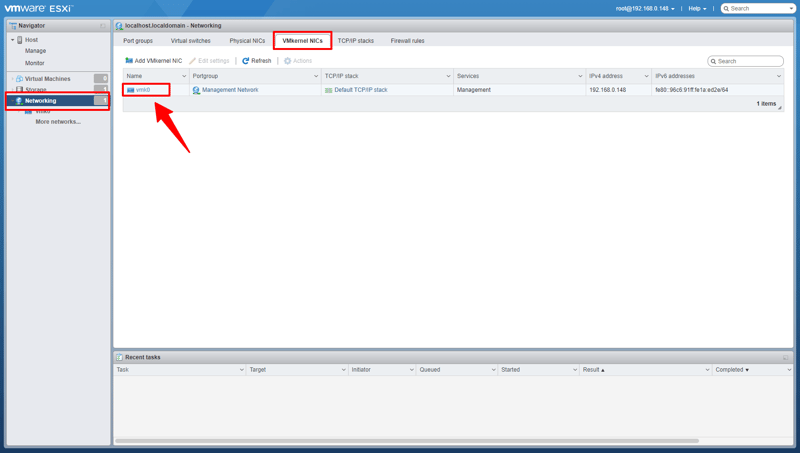This screenshot has height=453, width=800.
Task: Click the Add VMkernel NIC icon
Action: [x=129, y=61]
